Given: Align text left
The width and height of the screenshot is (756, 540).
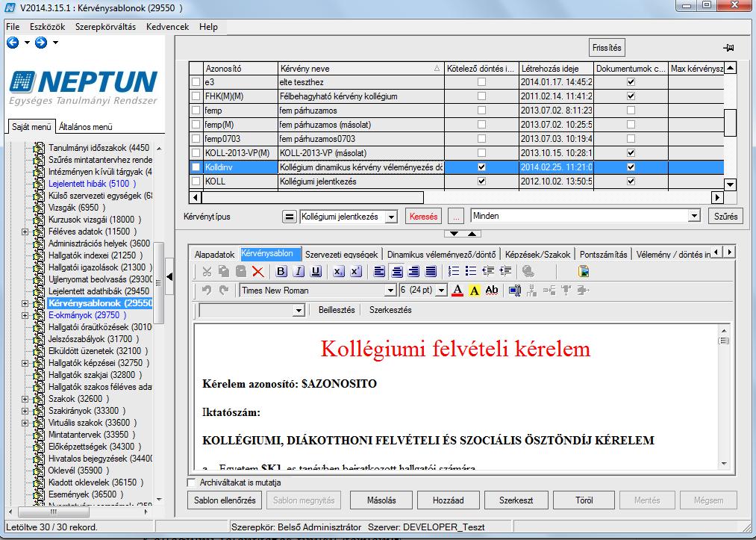Looking at the screenshot, I should pos(379,272).
